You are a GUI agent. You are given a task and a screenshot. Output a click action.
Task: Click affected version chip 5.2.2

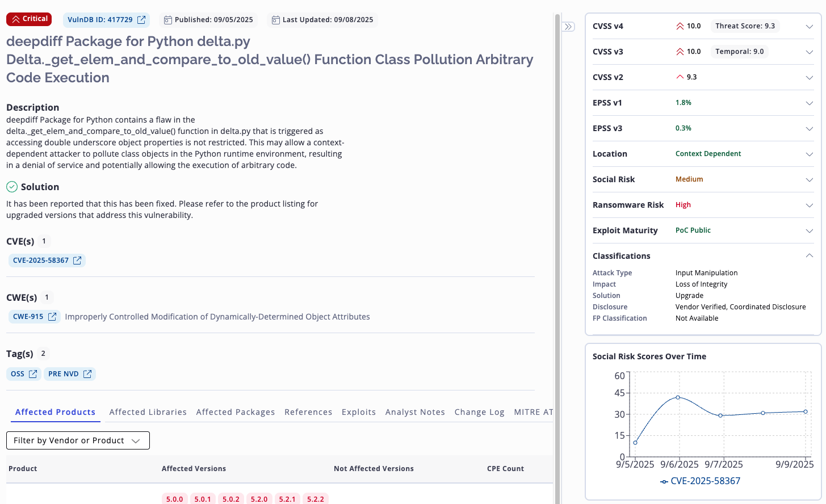[316, 499]
